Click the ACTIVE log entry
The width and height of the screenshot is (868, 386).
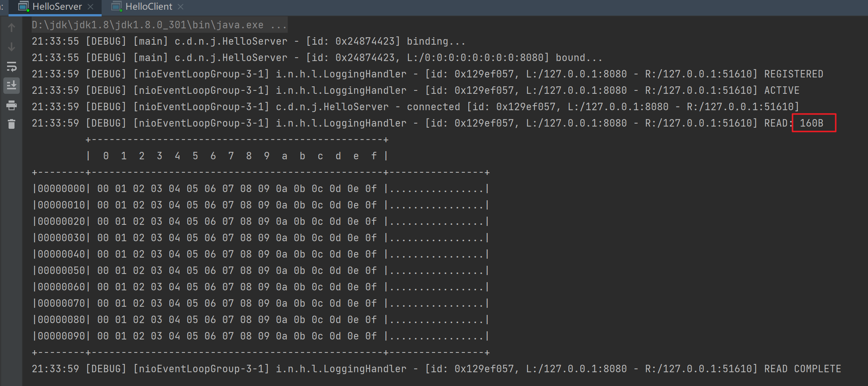click(x=782, y=90)
